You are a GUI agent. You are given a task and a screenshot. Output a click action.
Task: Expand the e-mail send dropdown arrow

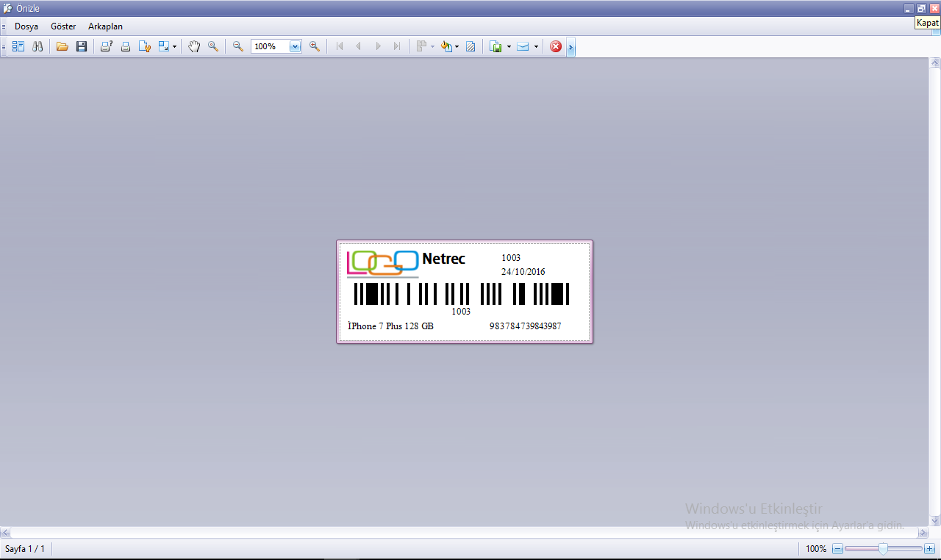(x=536, y=46)
